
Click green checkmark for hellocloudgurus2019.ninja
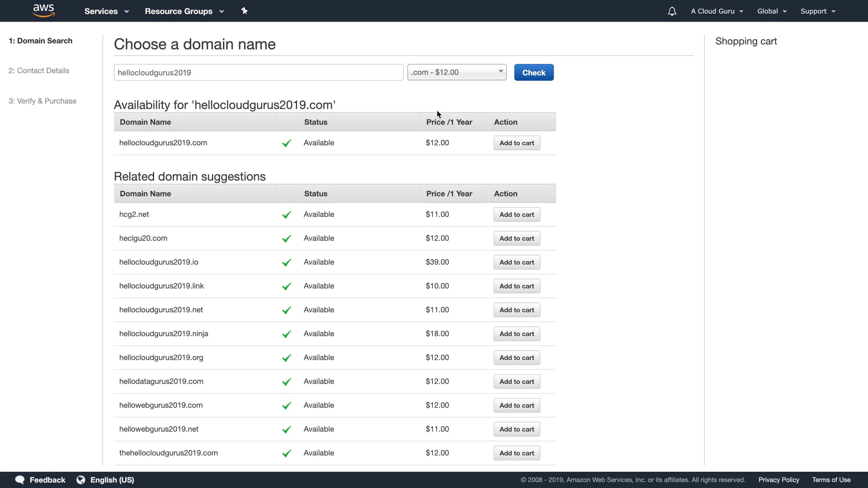[x=287, y=334]
